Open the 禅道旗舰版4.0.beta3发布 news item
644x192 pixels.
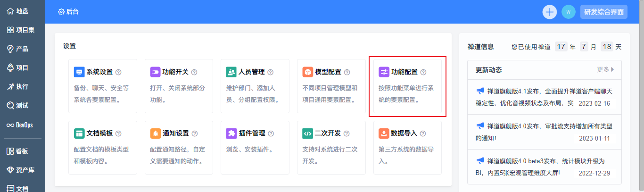tap(544, 167)
